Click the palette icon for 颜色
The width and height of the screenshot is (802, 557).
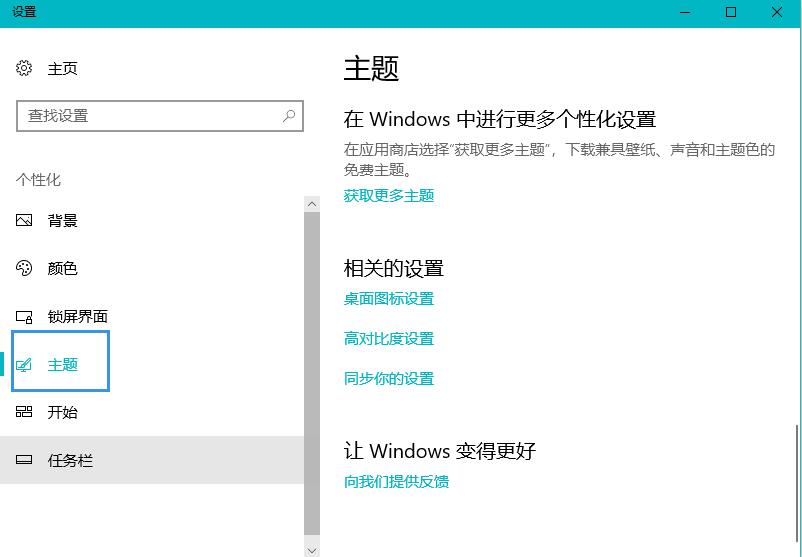(24, 268)
